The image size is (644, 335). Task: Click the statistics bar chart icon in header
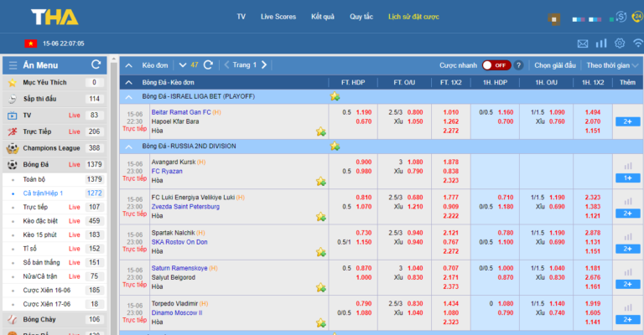point(601,43)
